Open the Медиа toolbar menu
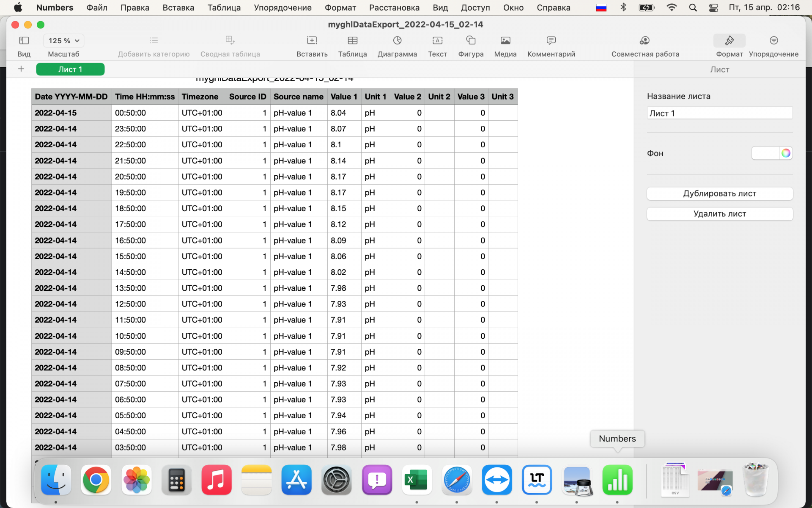Screen dimensions: 812x508 [x=505, y=41]
